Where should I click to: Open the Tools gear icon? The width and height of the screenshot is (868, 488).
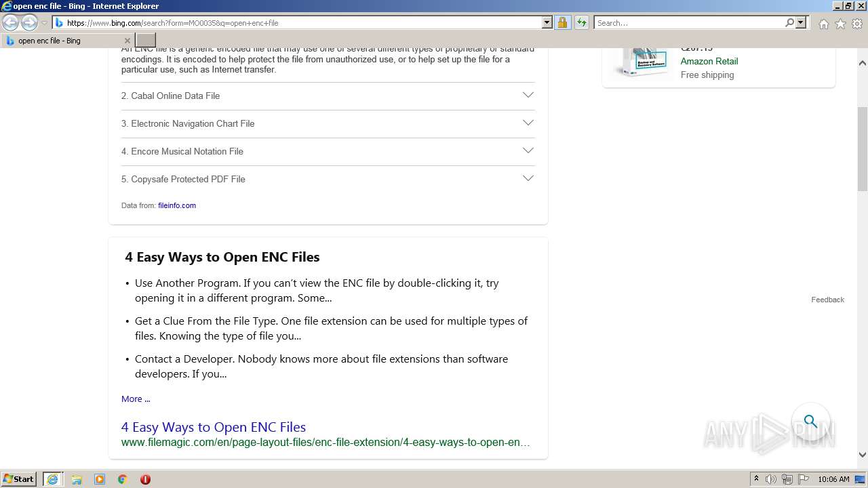(857, 24)
